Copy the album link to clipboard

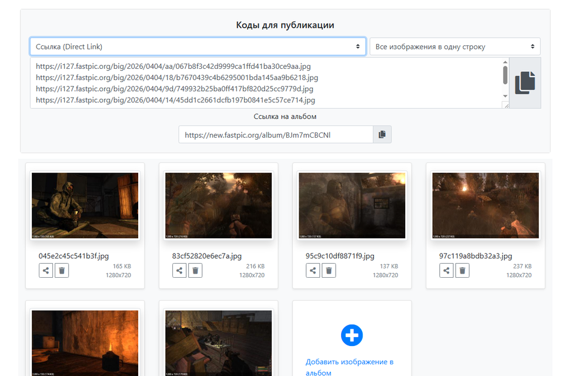382,135
